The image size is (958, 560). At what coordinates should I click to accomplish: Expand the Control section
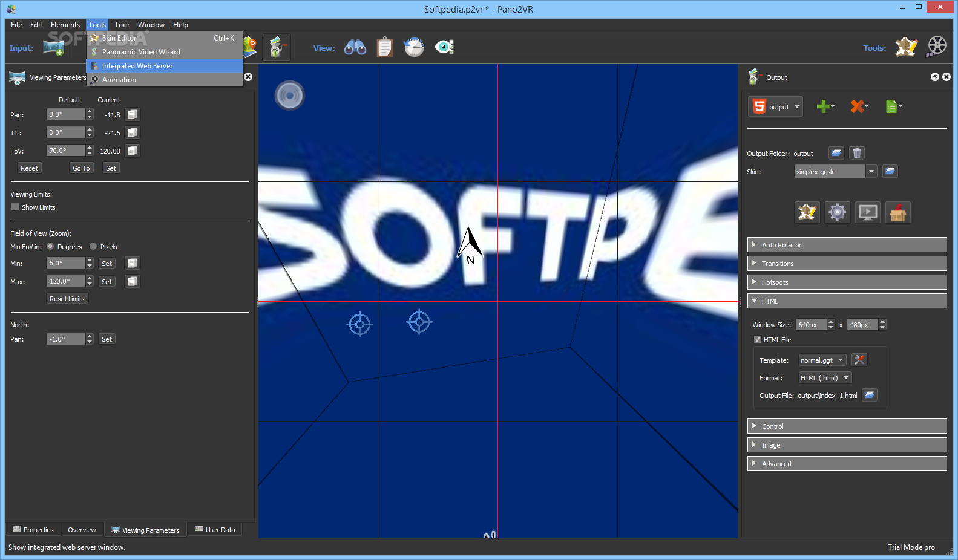tap(847, 426)
